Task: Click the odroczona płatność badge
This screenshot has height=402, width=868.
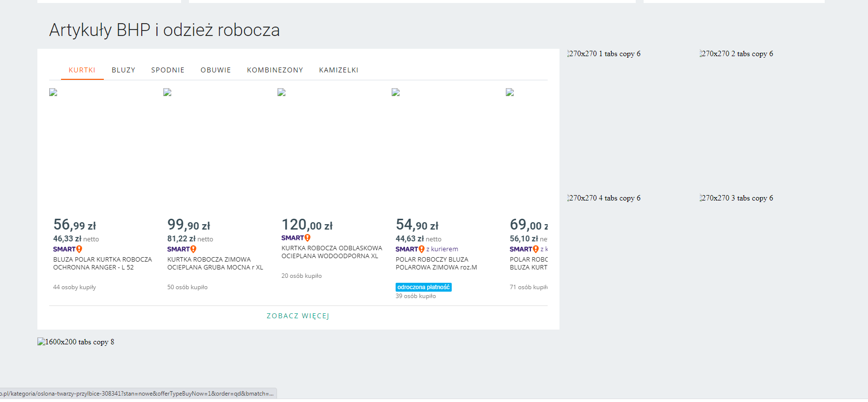Action: click(x=423, y=287)
